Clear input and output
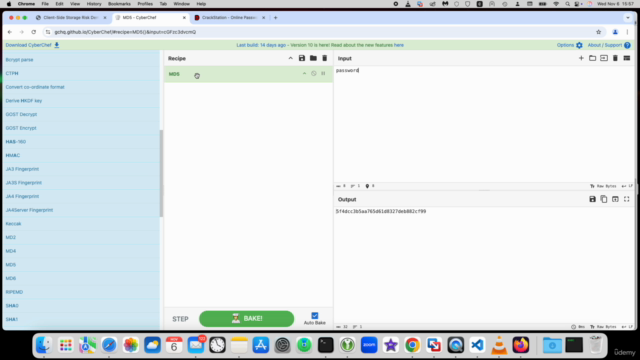Image resolution: width=640 pixels, height=360 pixels. tap(615, 58)
